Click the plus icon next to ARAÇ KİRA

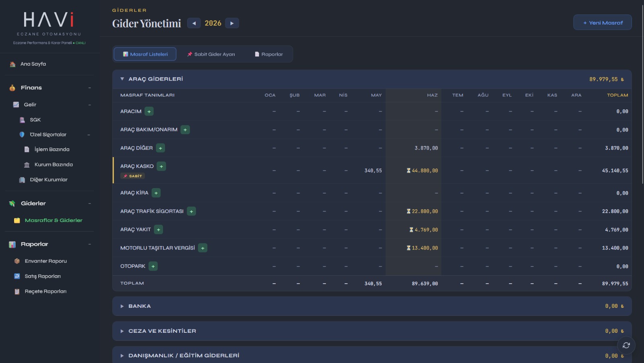click(x=156, y=193)
